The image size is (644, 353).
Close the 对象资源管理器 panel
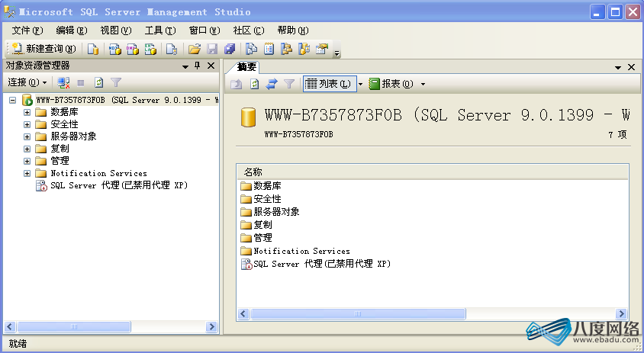coord(211,66)
